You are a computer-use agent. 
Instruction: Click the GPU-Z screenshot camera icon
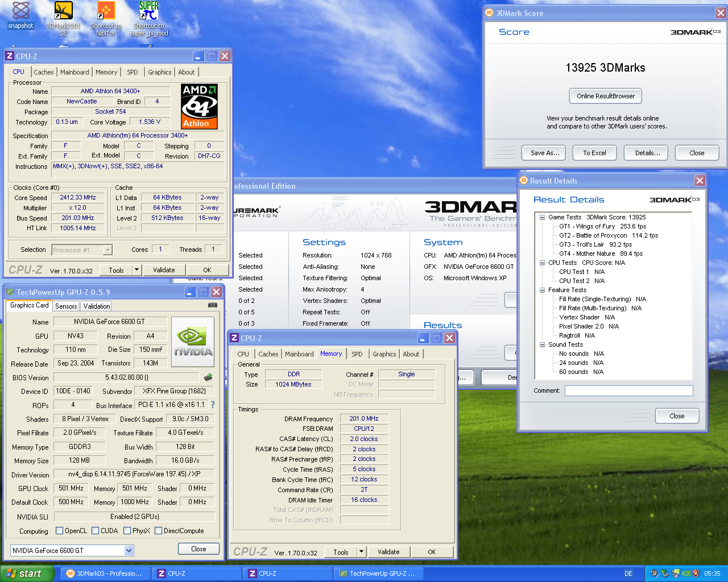[x=213, y=305]
